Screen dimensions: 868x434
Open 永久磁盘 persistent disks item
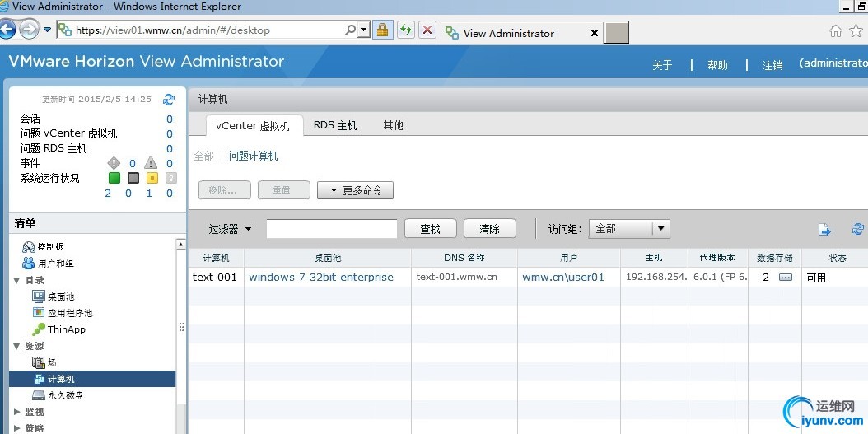[x=58, y=395]
